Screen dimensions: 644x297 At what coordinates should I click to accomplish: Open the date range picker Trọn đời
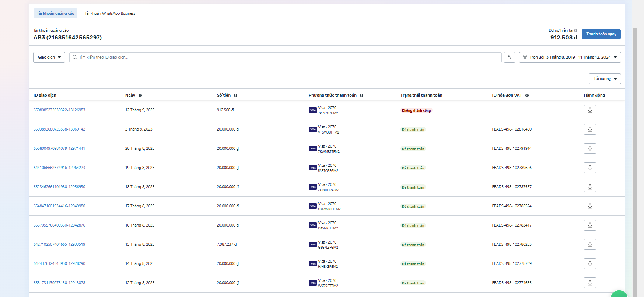tap(570, 58)
